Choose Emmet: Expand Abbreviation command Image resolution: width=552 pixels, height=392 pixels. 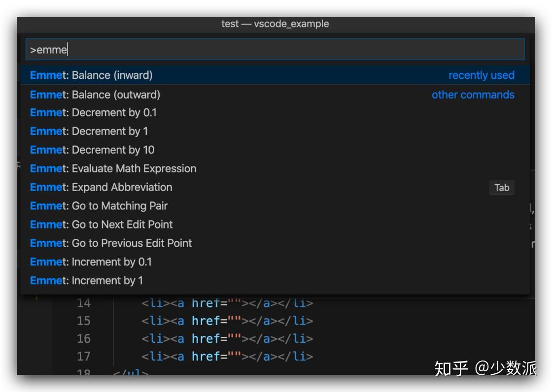[101, 188]
